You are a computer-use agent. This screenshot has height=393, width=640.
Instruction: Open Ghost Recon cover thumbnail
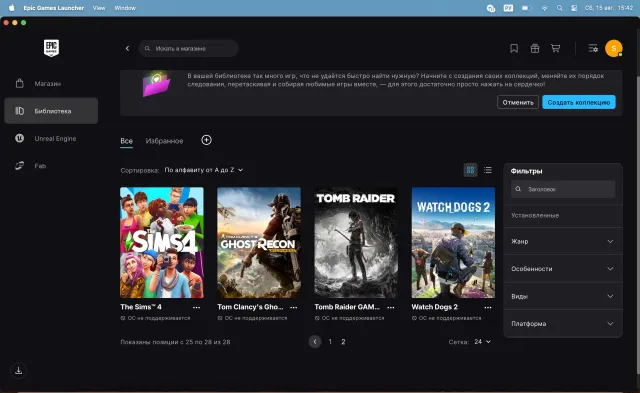pos(259,242)
